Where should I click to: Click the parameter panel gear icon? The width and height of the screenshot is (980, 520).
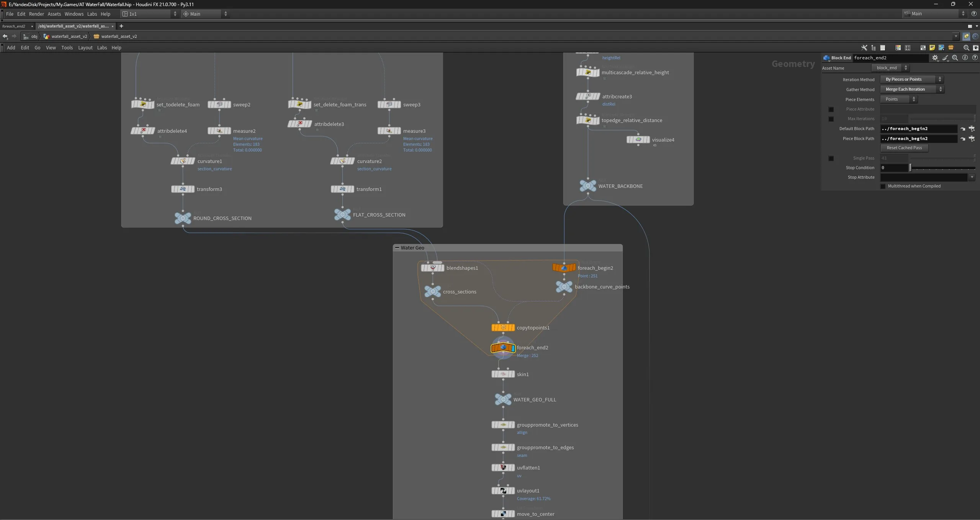935,58
